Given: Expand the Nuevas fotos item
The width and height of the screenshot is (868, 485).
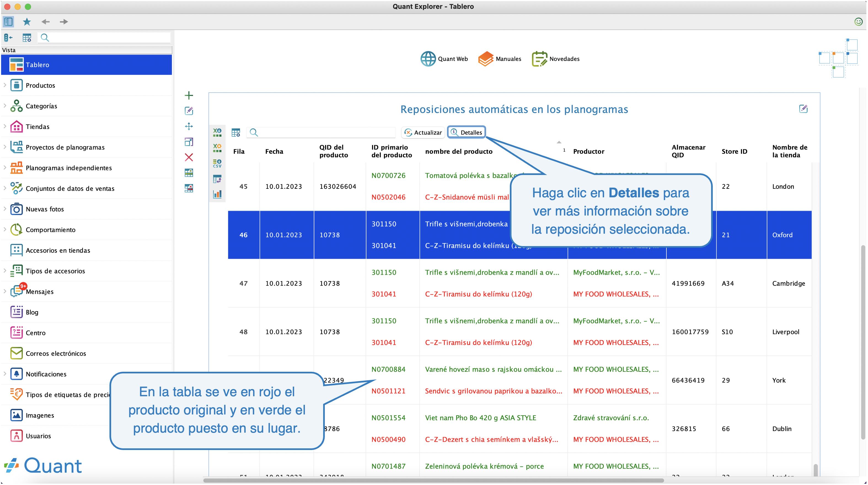Looking at the screenshot, I should pyautogui.click(x=5, y=209).
